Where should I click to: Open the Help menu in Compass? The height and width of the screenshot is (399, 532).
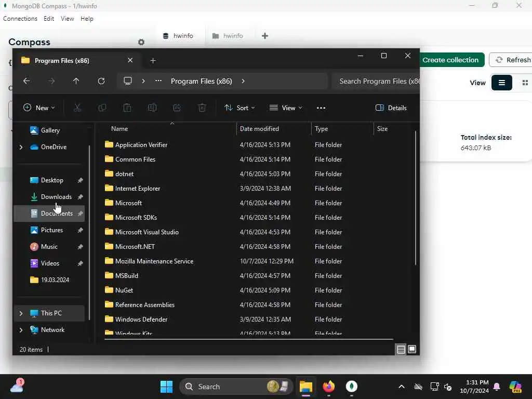coord(87,19)
